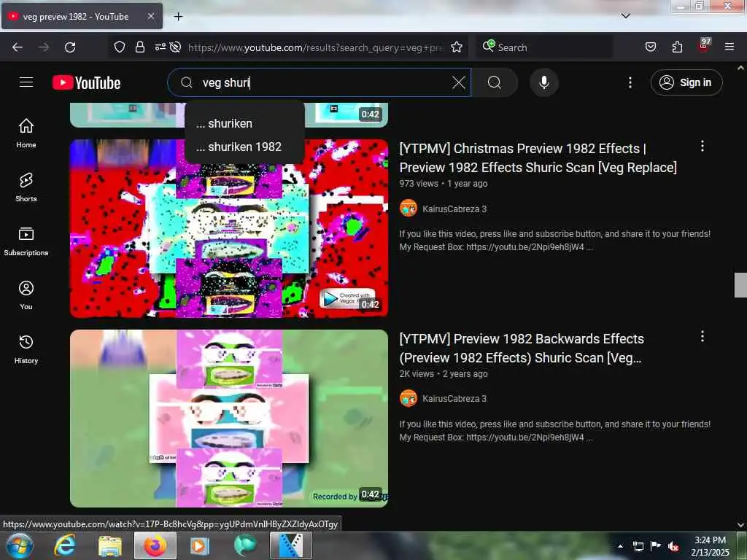Open YouTube settings three-dot menu
The image size is (747, 560).
(630, 82)
